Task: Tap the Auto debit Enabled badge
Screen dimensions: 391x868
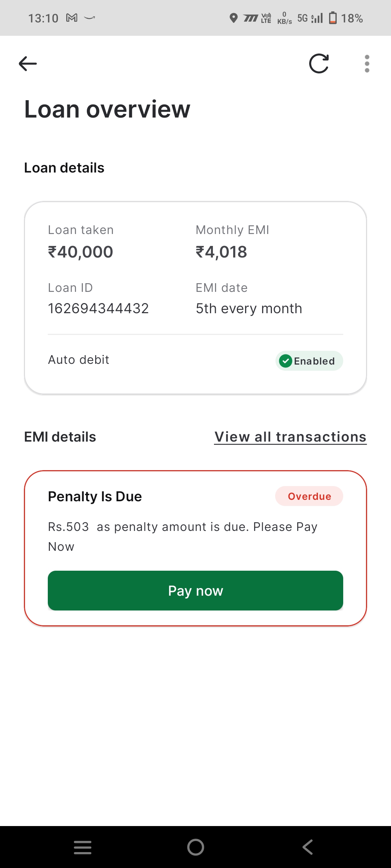Action: coord(309,361)
